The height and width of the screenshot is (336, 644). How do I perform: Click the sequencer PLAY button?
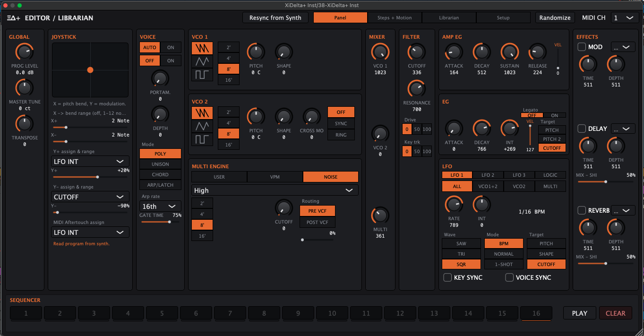coord(580,313)
